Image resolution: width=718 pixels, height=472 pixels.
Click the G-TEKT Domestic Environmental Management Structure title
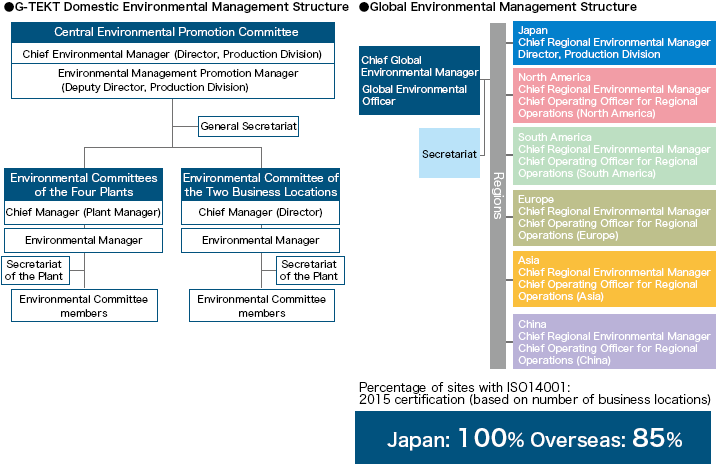pyautogui.click(x=176, y=7)
